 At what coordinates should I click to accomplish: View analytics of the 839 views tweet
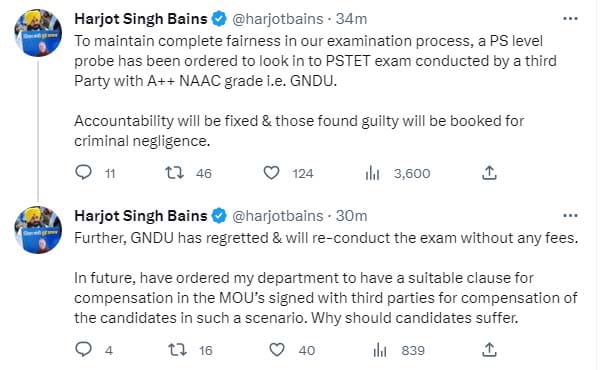tap(379, 350)
